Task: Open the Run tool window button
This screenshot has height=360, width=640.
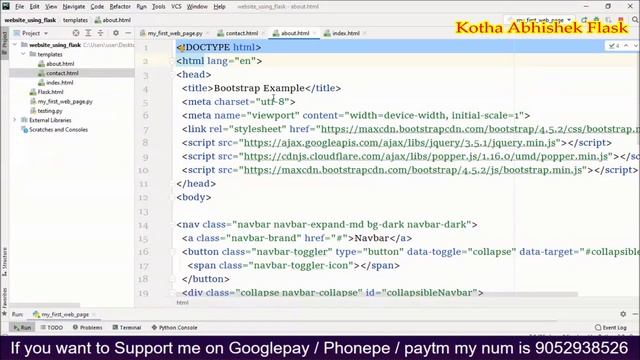Action: 22,327
